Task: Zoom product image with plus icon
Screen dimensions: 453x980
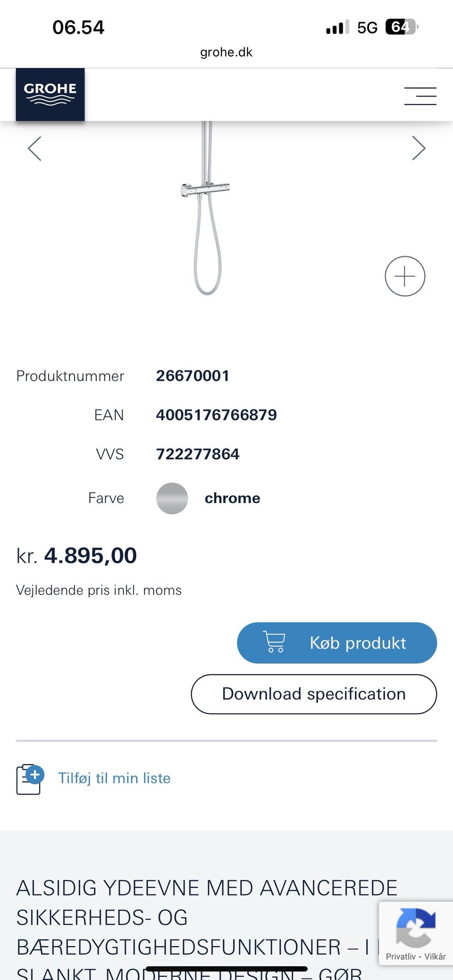Action: pos(405,276)
